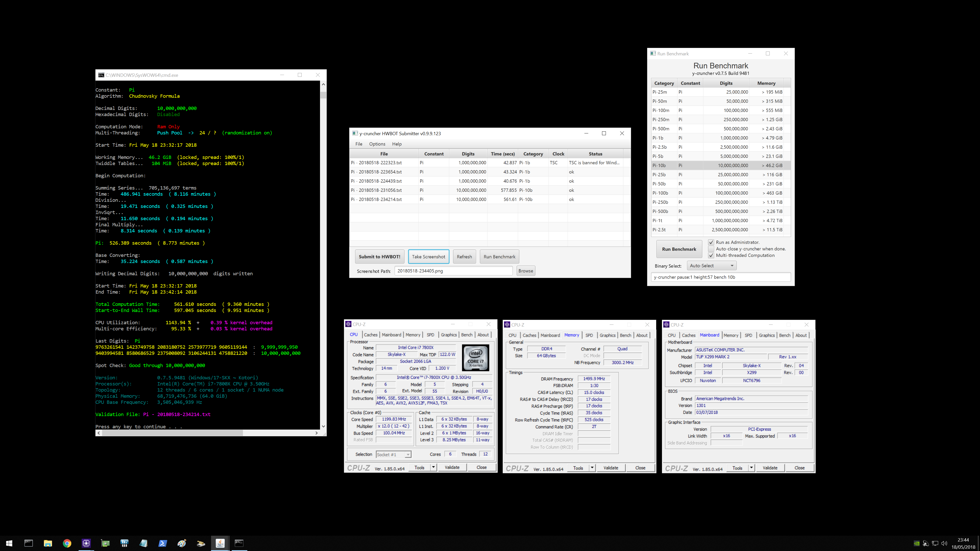
Task: Open the Options menu in HWBOT Submitter
Action: (377, 144)
